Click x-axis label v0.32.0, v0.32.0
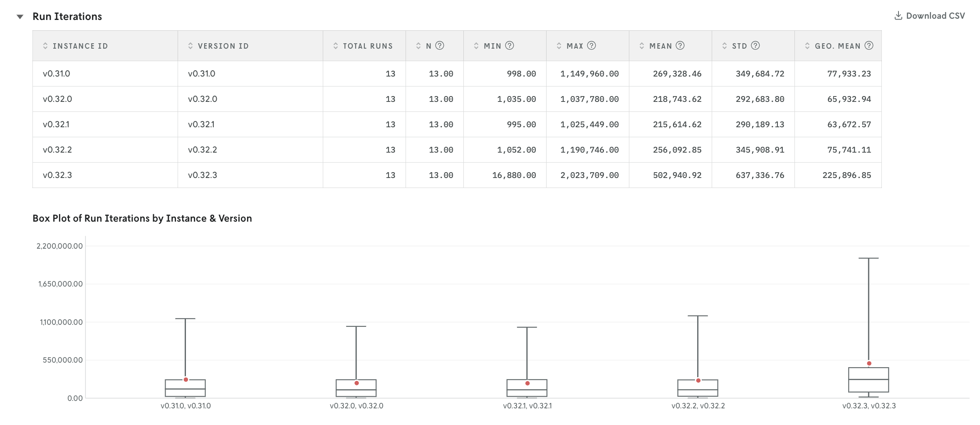980x425 pixels. tap(356, 406)
